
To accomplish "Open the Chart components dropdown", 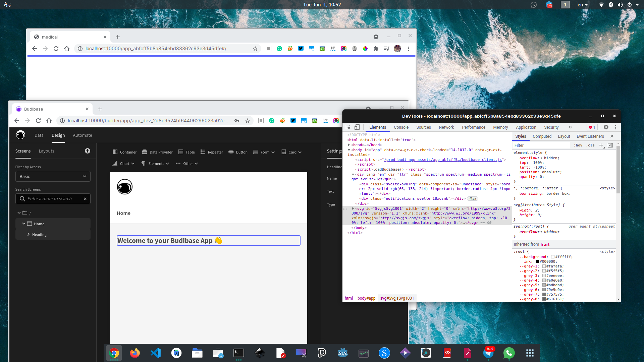I will click(x=123, y=163).
